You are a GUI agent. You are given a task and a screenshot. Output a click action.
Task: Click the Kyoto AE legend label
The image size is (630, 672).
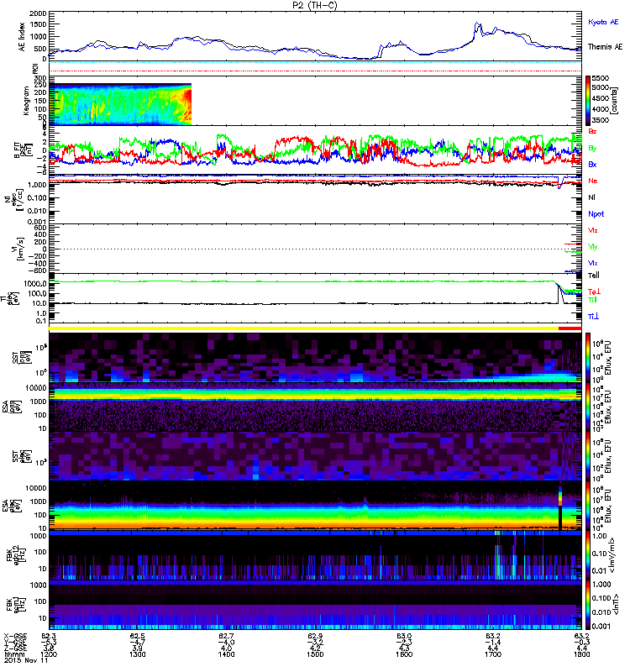603,23
